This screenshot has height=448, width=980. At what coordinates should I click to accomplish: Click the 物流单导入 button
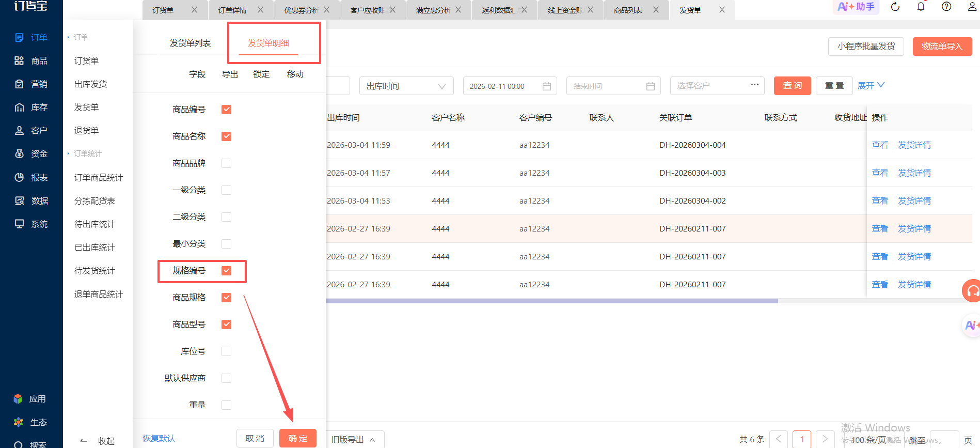[x=942, y=47]
